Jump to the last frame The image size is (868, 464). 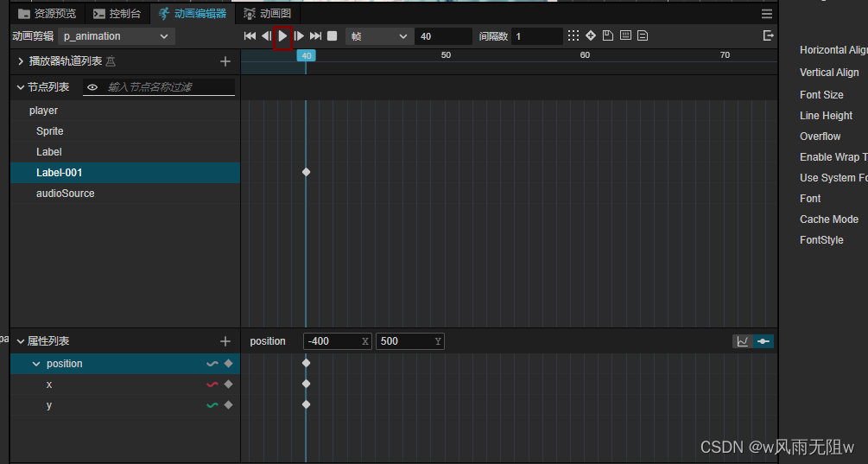315,36
